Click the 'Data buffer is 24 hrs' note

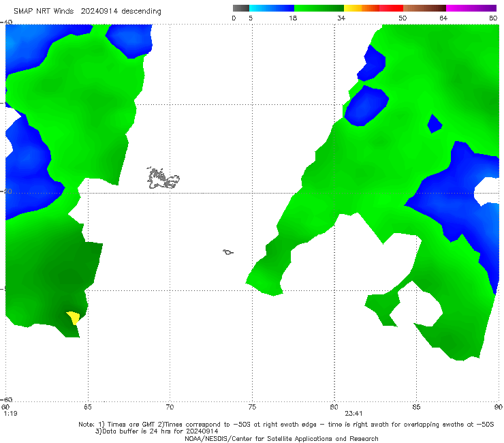(157, 431)
